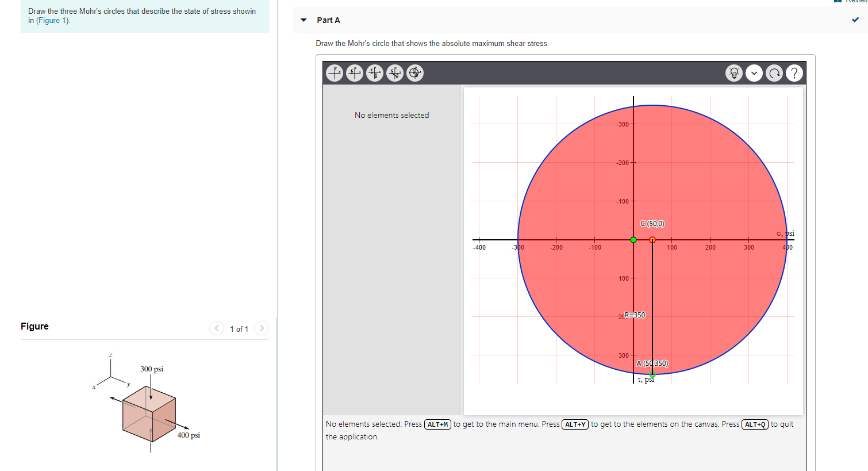
Task: Select the center with inclined radius tool
Action: pos(395,73)
